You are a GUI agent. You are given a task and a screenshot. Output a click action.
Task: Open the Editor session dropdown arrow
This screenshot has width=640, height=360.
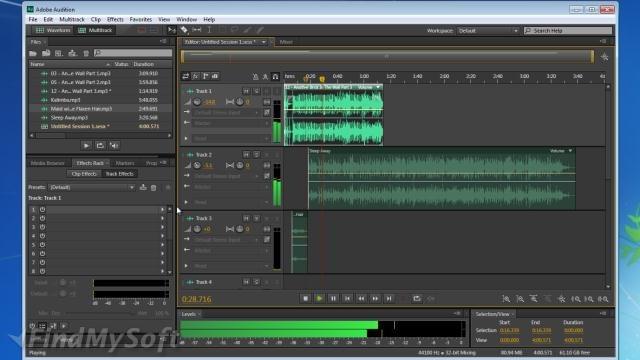point(264,42)
